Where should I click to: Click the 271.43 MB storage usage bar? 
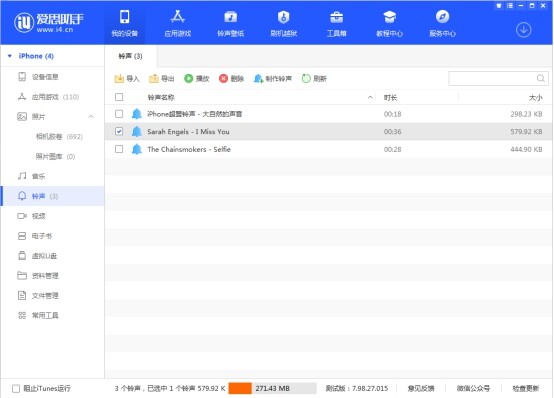coord(272,388)
